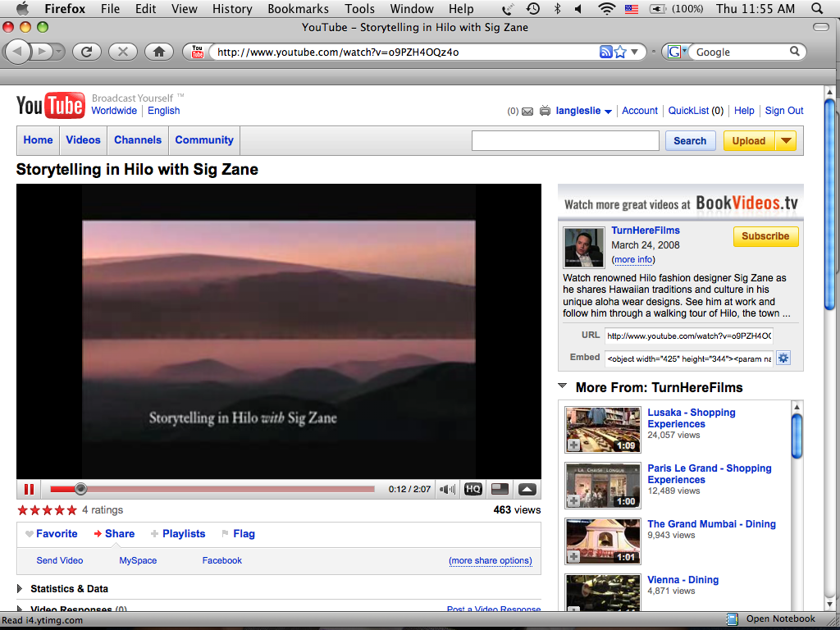Seek within the video progress bar
This screenshot has height=630, width=840.
(212, 489)
